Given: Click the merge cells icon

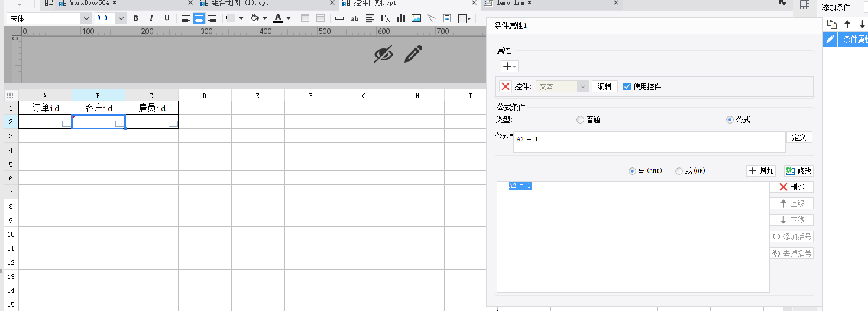Looking at the screenshot, I should (305, 18).
